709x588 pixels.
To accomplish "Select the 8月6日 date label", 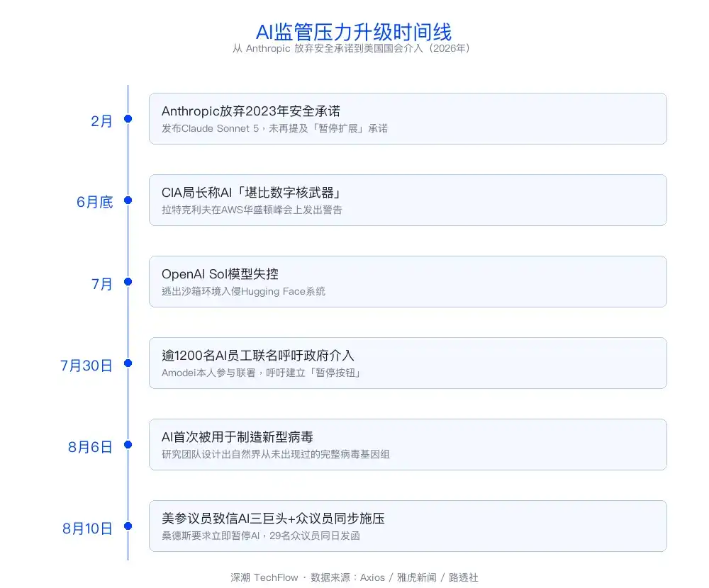I will click(90, 447).
